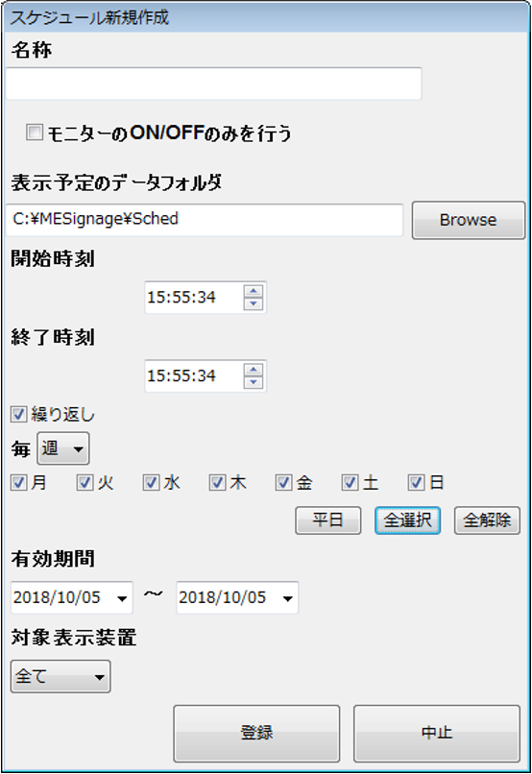Open the 週 repeat interval dropdown

coord(63,448)
